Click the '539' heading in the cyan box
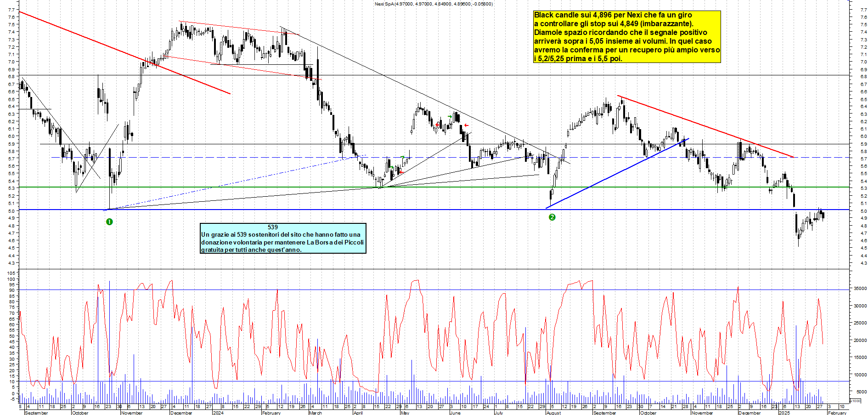Screen dimensions: 868x415 coord(273,227)
